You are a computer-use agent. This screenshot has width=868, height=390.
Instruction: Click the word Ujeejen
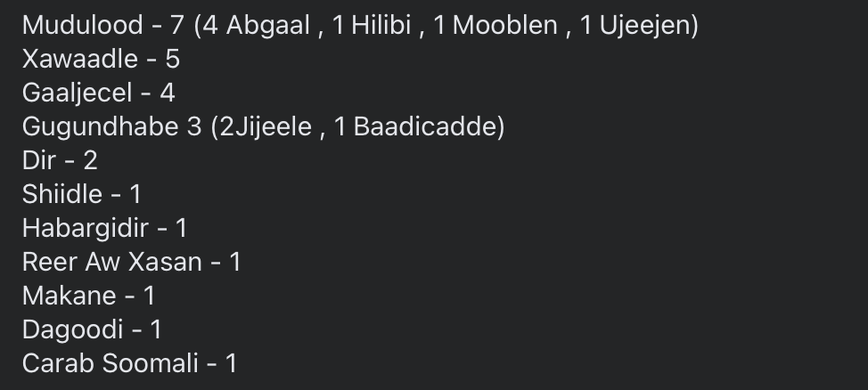point(643,26)
